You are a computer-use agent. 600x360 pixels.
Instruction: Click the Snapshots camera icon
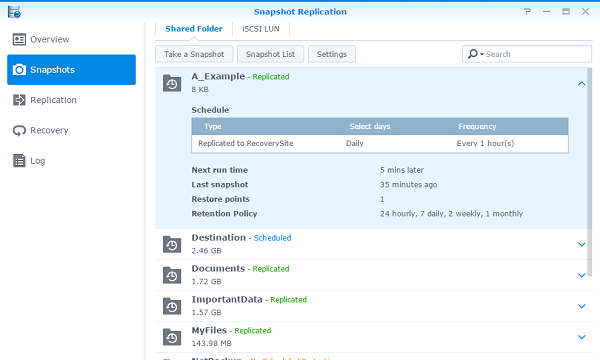19,70
